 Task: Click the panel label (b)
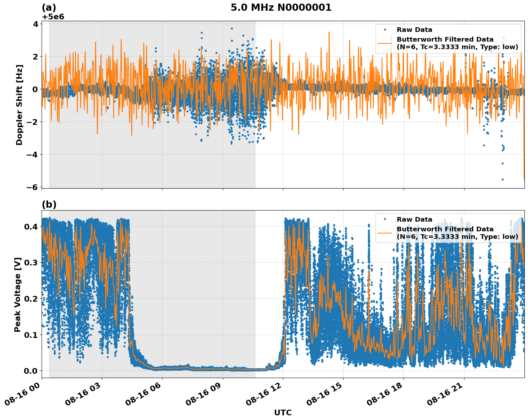(x=48, y=204)
